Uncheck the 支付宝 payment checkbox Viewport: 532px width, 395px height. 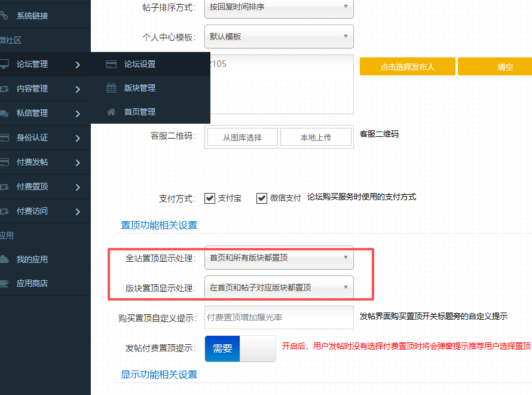tap(210, 198)
